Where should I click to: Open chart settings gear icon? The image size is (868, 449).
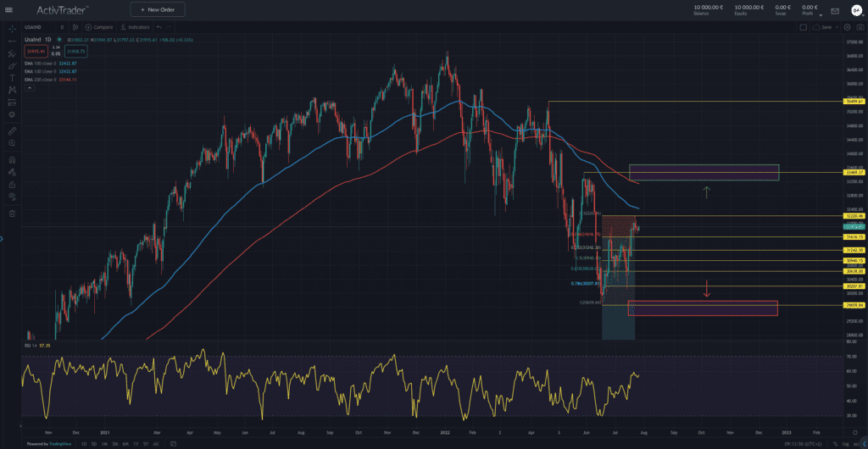coord(848,27)
